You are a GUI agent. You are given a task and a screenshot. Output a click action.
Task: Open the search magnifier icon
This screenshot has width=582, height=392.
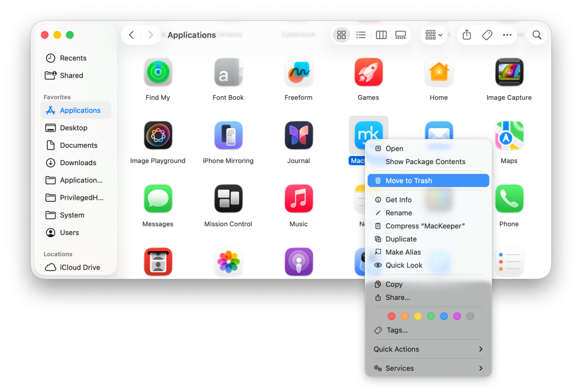[x=537, y=35]
